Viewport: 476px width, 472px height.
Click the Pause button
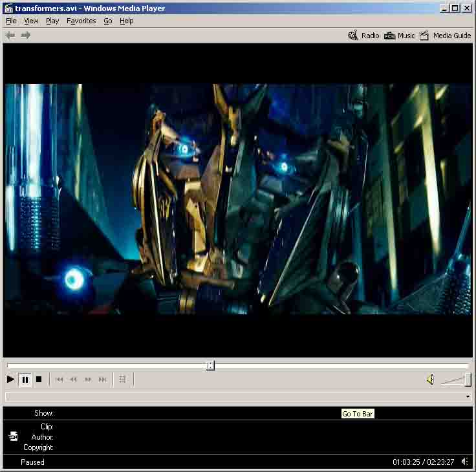pos(25,380)
